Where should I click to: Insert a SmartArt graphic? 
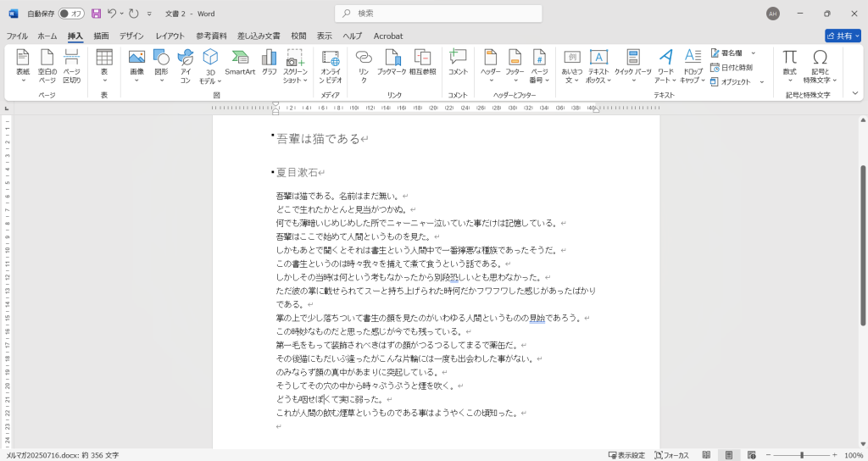pos(240,63)
